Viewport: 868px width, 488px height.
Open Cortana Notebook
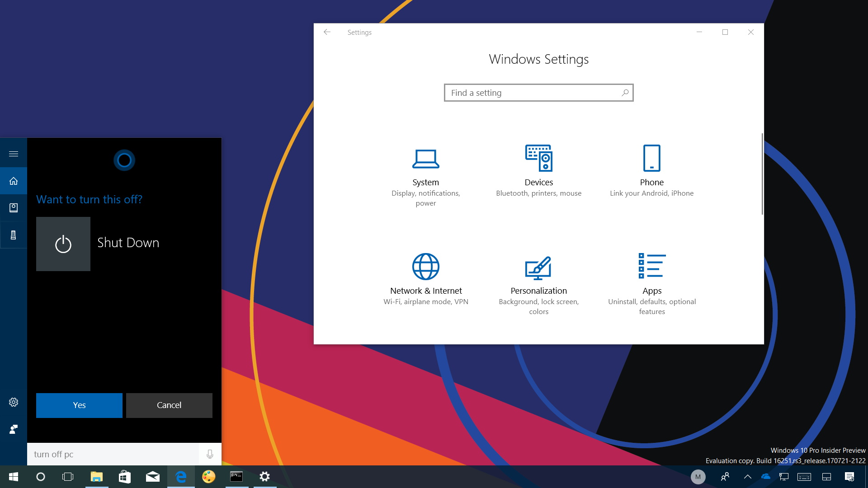[14, 208]
